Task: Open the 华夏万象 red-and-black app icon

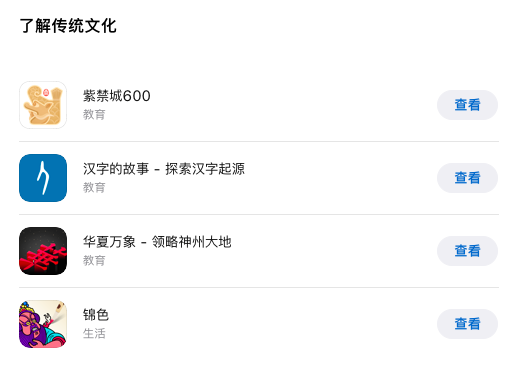Action: point(43,251)
